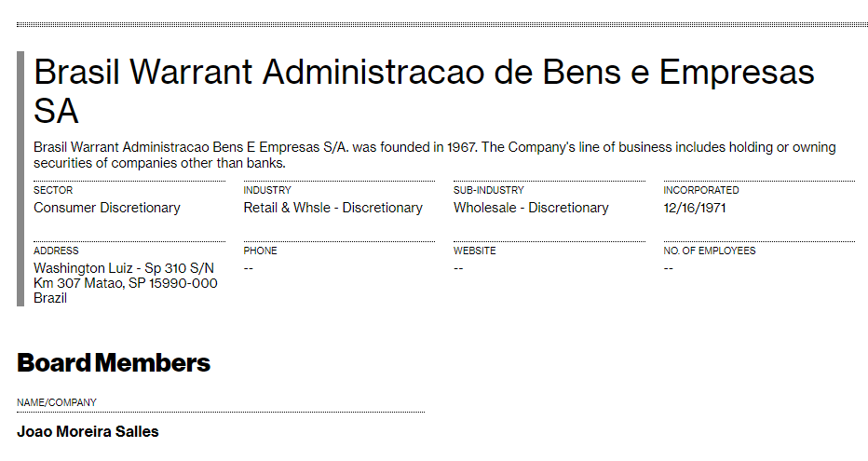868x461 pixels.
Task: Select Wholesale - Discretionary sub-industry value
Action: coord(531,208)
